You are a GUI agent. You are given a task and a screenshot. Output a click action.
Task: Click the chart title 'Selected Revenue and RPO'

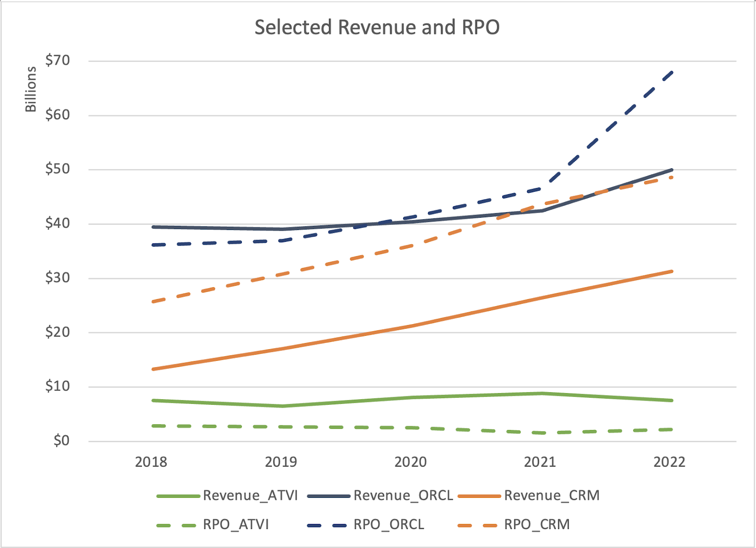pyautogui.click(x=377, y=27)
